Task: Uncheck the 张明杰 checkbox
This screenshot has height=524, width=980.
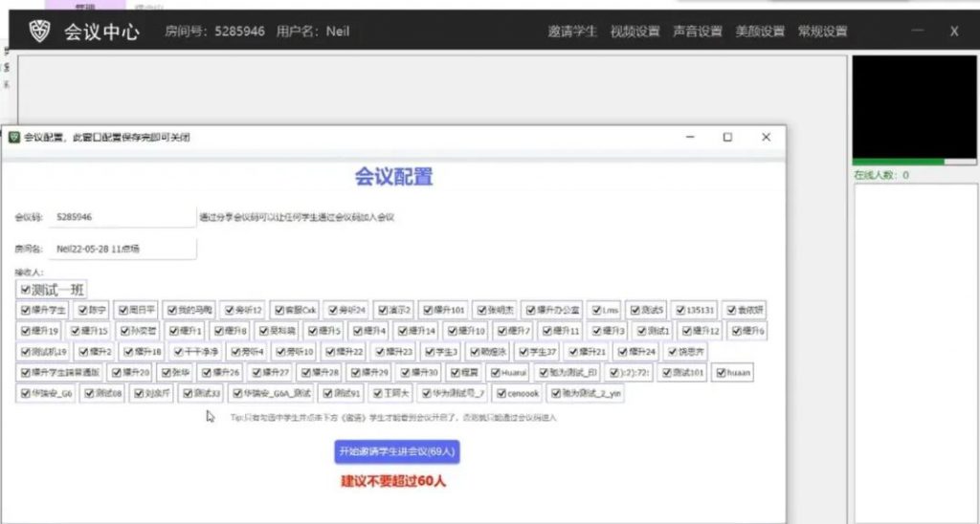Action: pyautogui.click(x=482, y=310)
